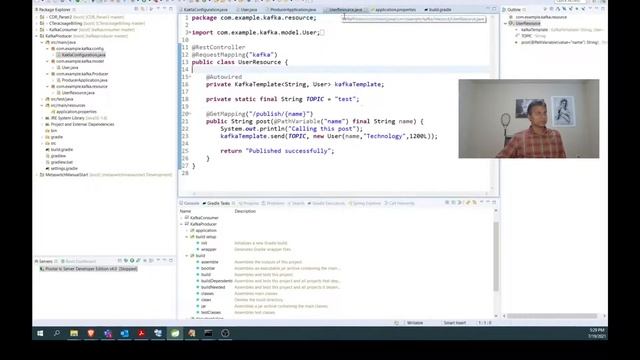Switch to the build.gradle editor tab
Image resolution: width=640 pixels, height=360 pixels.
click(x=440, y=9)
